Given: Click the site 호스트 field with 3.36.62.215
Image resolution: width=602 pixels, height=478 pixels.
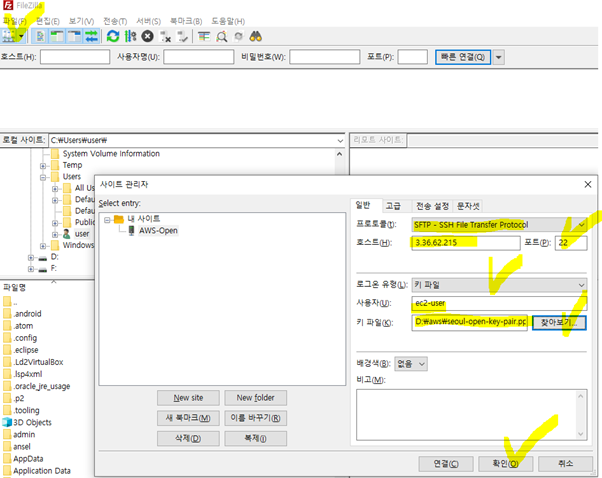Looking at the screenshot, I should [466, 243].
